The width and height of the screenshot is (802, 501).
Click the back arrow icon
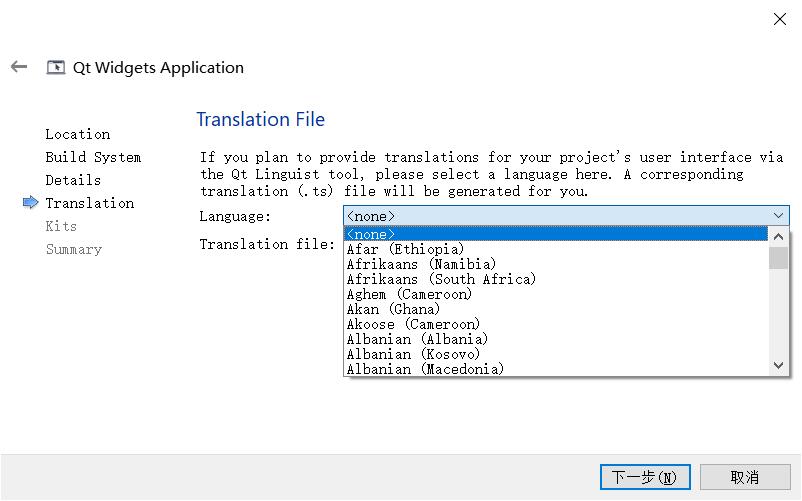18,67
